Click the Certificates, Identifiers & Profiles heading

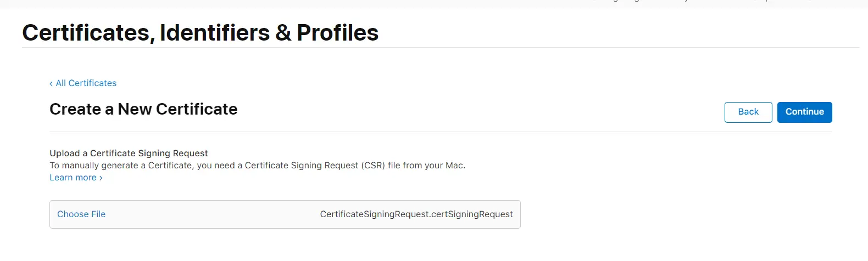[x=200, y=33]
